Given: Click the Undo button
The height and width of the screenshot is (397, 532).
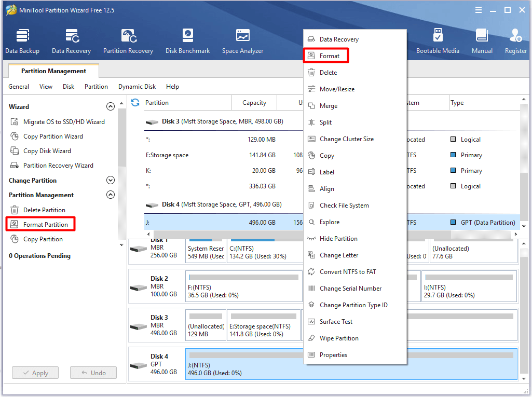Looking at the screenshot, I should point(93,373).
